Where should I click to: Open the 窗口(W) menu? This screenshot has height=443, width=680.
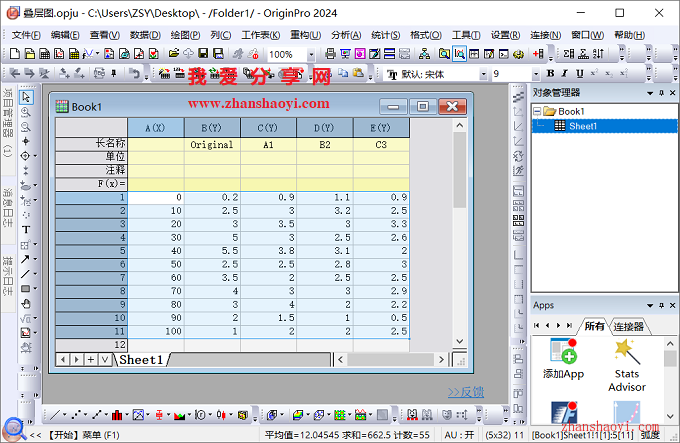[x=587, y=35]
